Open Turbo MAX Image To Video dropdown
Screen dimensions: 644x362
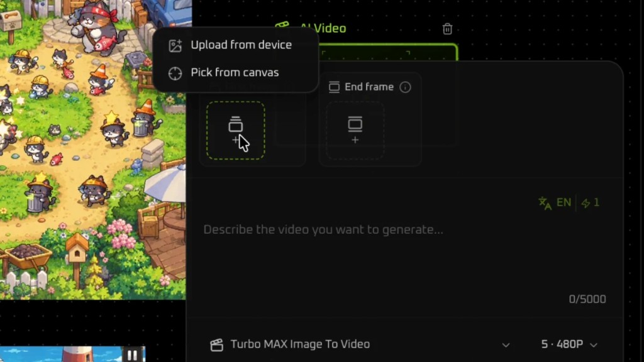(x=360, y=344)
